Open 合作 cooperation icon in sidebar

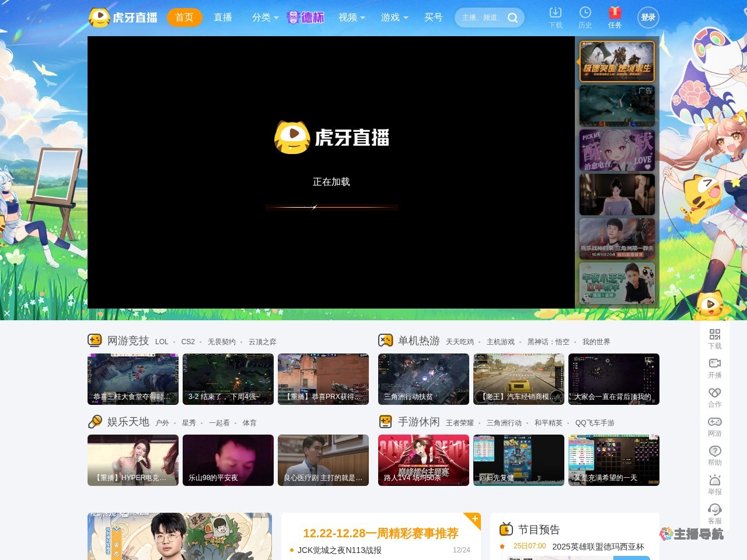tap(714, 393)
